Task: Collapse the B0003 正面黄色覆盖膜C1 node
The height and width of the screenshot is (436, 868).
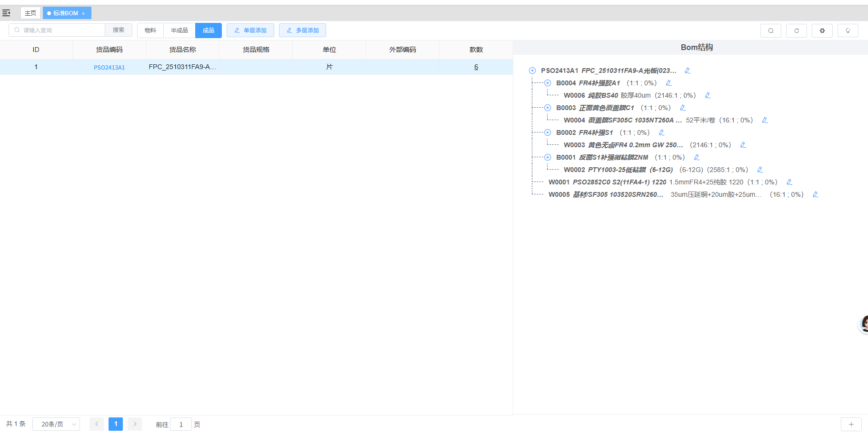Action: (x=548, y=108)
